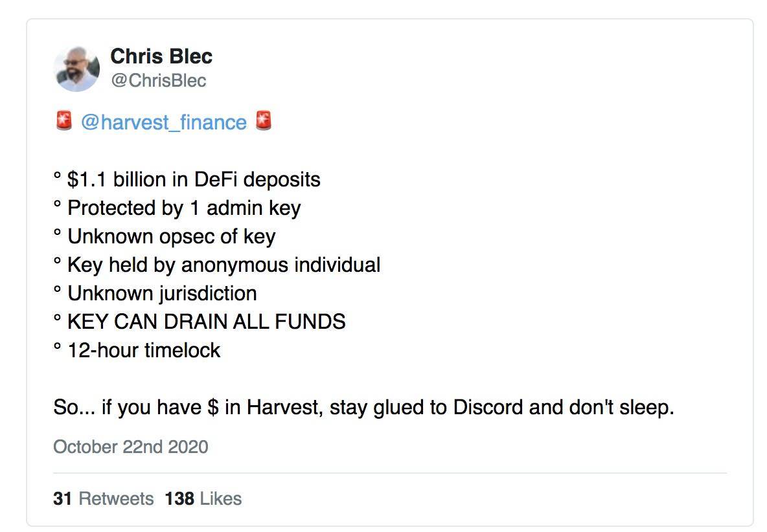Click the Likes label text
Screen dimensions: 767x532
[x=220, y=498]
